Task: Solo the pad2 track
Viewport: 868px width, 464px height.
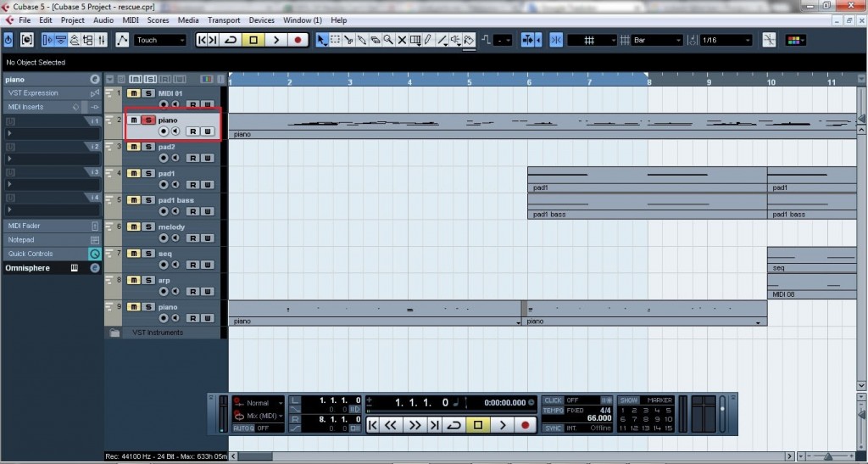Action: pos(147,147)
